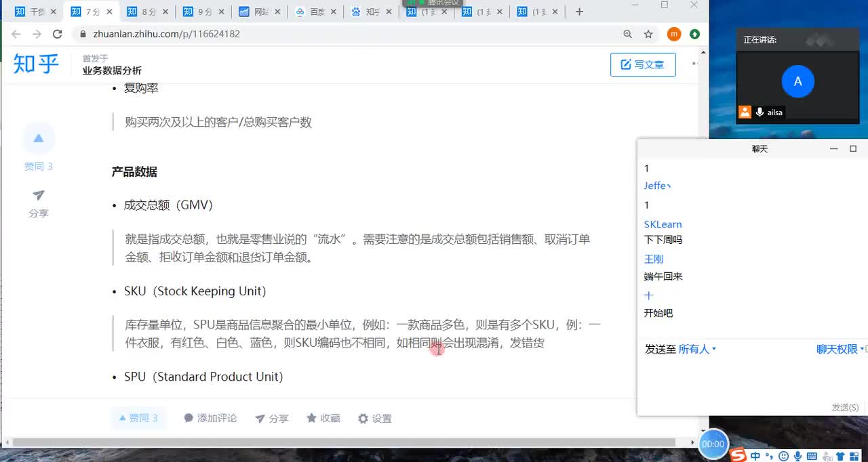Click the vertical scrollbar's down arrow

point(704,429)
